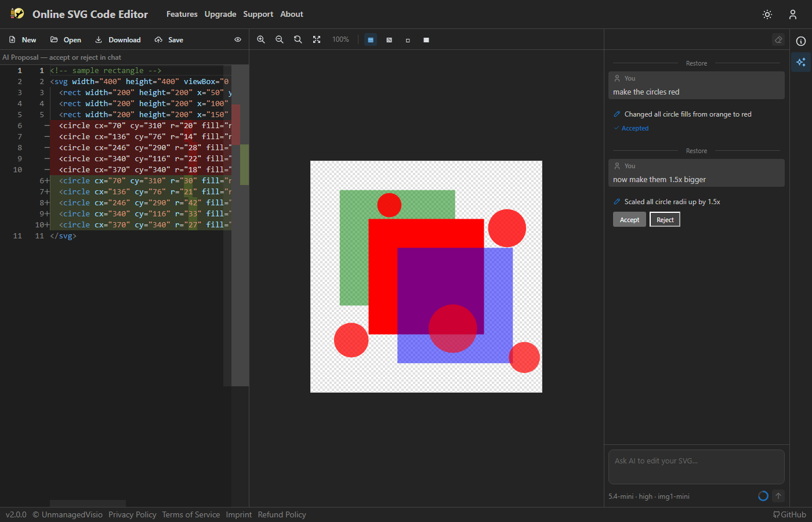
Task: Click the zoom in magnifier icon
Action: tap(261, 39)
